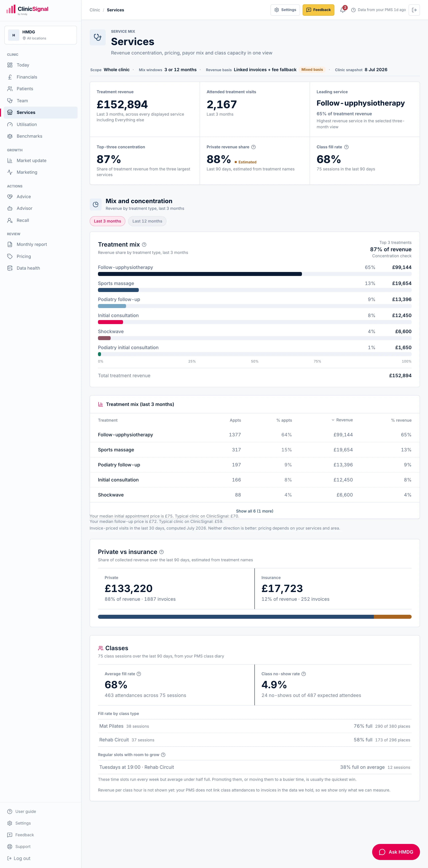Select the Last 3 months filter
The image size is (428, 868).
[x=107, y=221]
